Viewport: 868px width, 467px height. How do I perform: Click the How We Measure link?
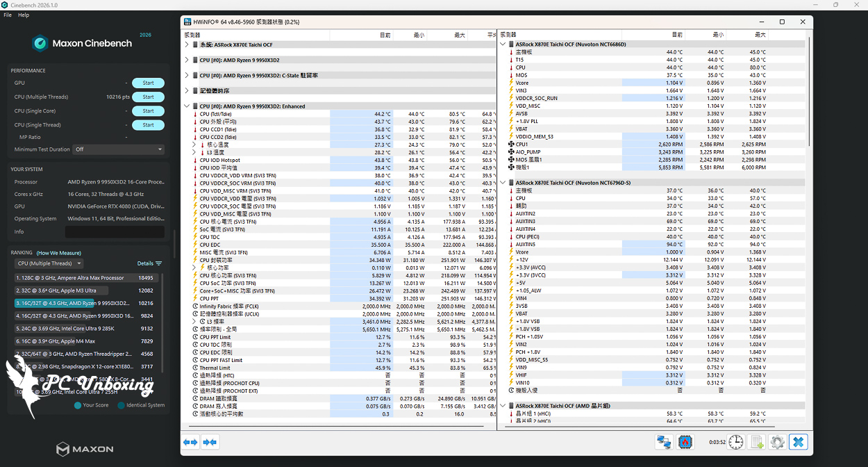59,253
